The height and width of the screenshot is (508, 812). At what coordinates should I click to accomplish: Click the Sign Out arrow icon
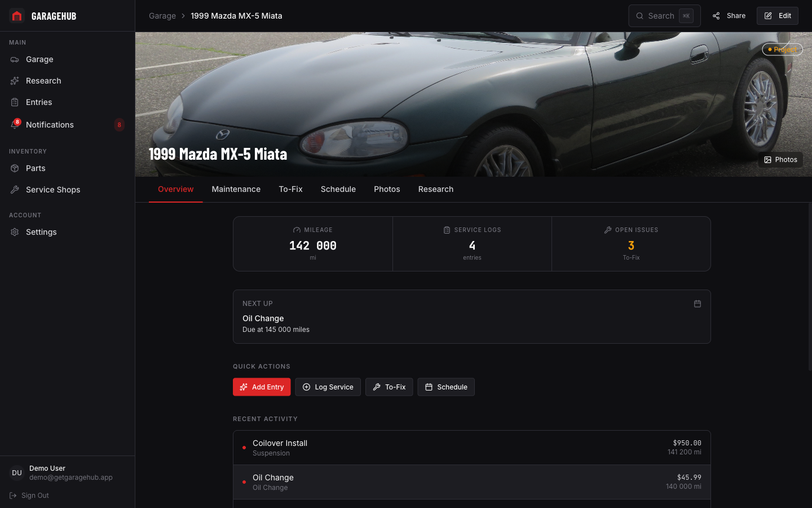click(x=13, y=496)
